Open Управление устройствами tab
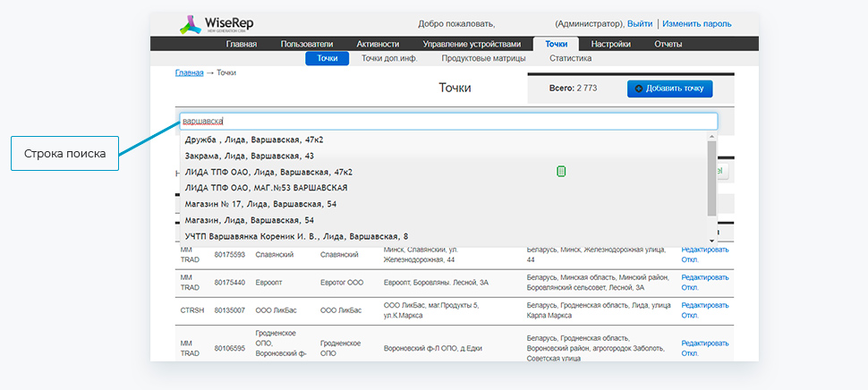 [472, 44]
